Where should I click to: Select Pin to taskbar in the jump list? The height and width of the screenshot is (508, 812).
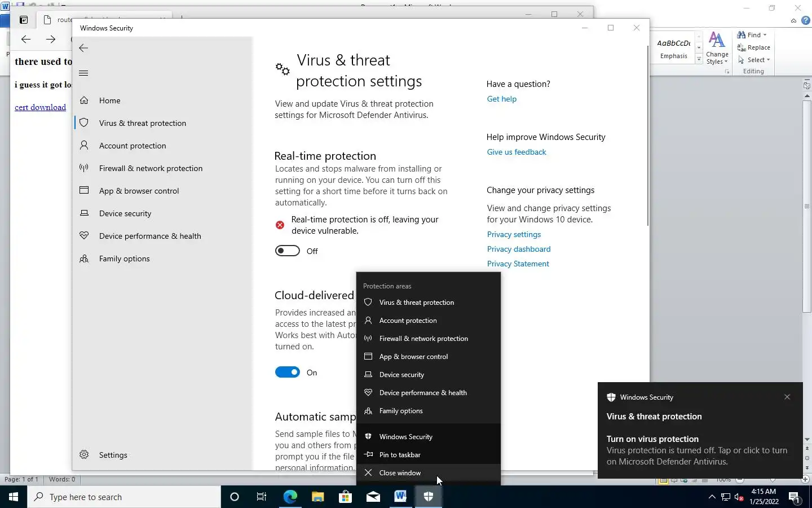(429, 455)
